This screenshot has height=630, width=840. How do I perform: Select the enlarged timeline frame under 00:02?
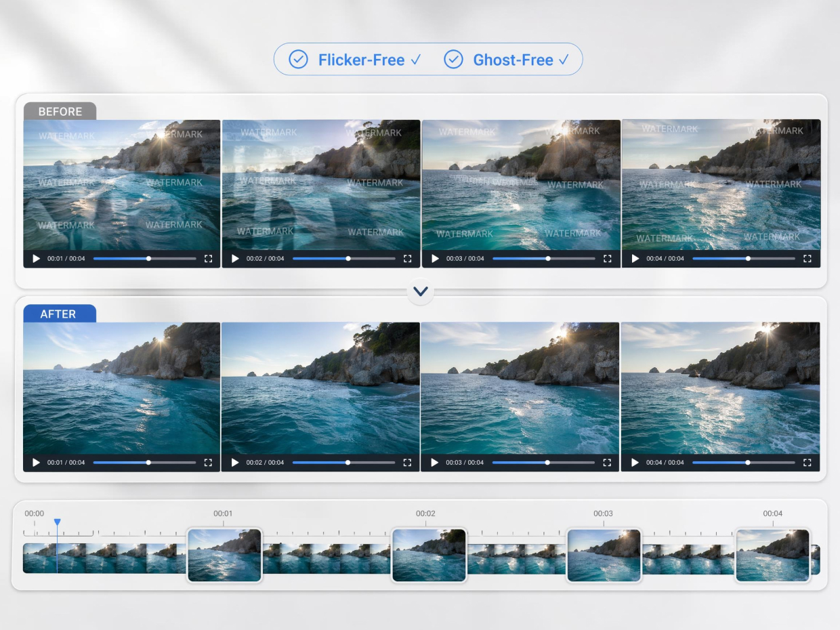(x=429, y=555)
